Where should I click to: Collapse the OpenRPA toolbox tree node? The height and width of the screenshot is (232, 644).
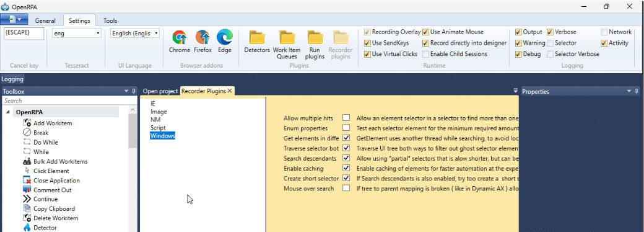tap(8, 112)
